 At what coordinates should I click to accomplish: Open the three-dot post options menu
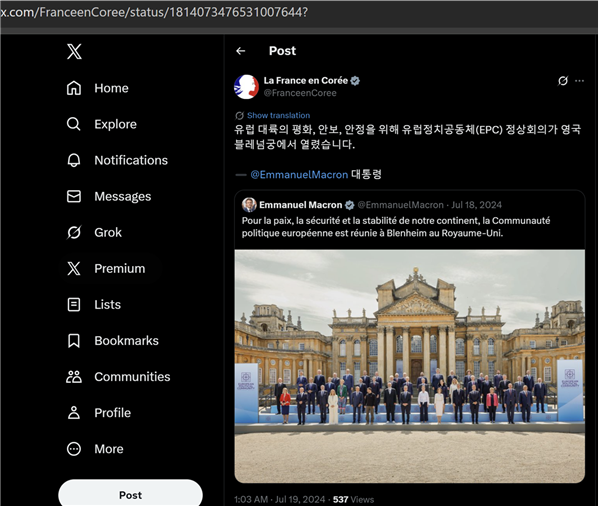pyautogui.click(x=580, y=81)
